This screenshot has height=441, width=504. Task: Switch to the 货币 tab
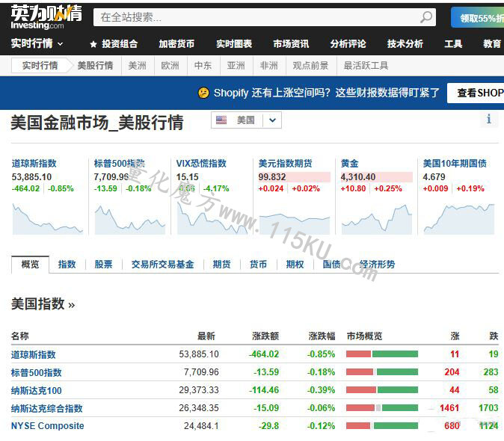(x=259, y=265)
